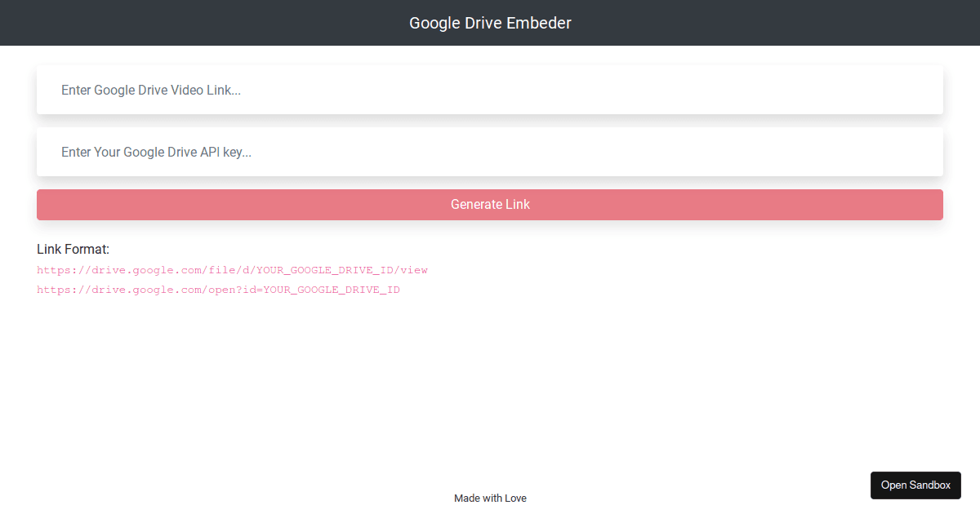This screenshot has height=514, width=980.
Task: Click the example link containing open?id parameter
Action: (218, 290)
